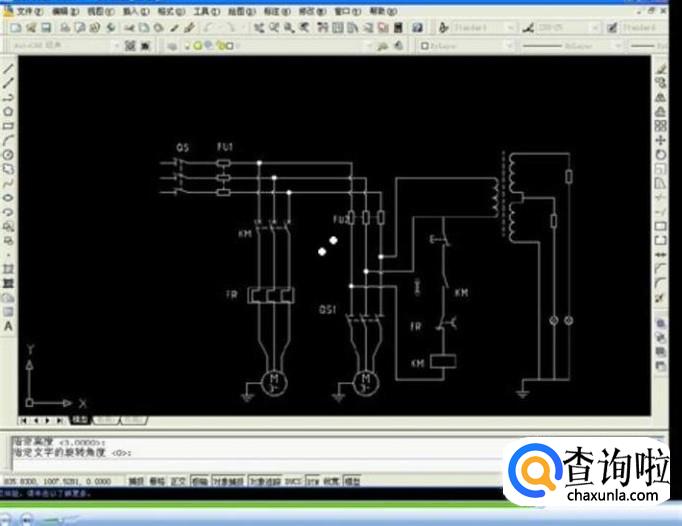Toggle 线宽 lineweight display in status bar
The width and height of the screenshot is (682, 526).
pyautogui.click(x=331, y=481)
